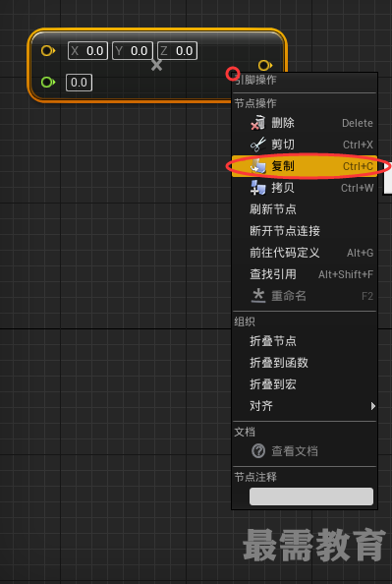This screenshot has height=584, width=392.
Task: Select 查找引用 menu item
Action: [x=305, y=274]
